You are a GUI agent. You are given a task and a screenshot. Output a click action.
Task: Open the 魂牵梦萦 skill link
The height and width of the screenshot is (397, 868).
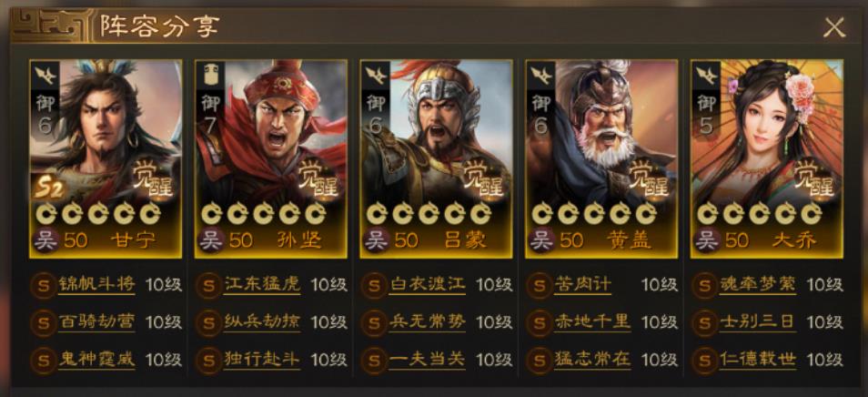pyautogui.click(x=758, y=285)
